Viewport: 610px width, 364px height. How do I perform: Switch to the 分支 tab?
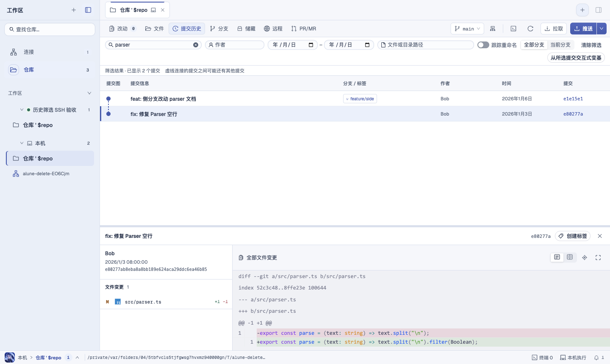pos(219,29)
